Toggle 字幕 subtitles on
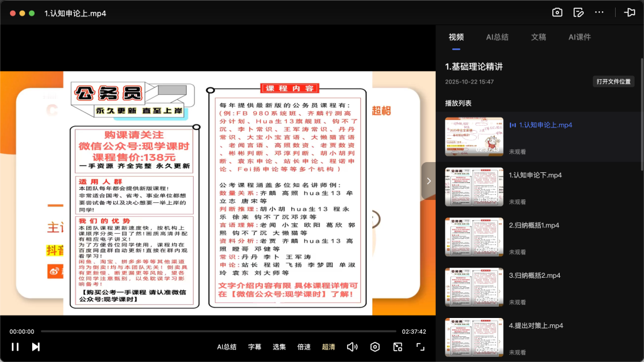 254,346
